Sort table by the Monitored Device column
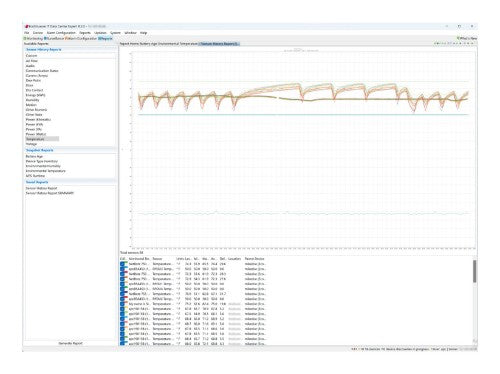The height and width of the screenshot is (374, 500). [x=139, y=259]
